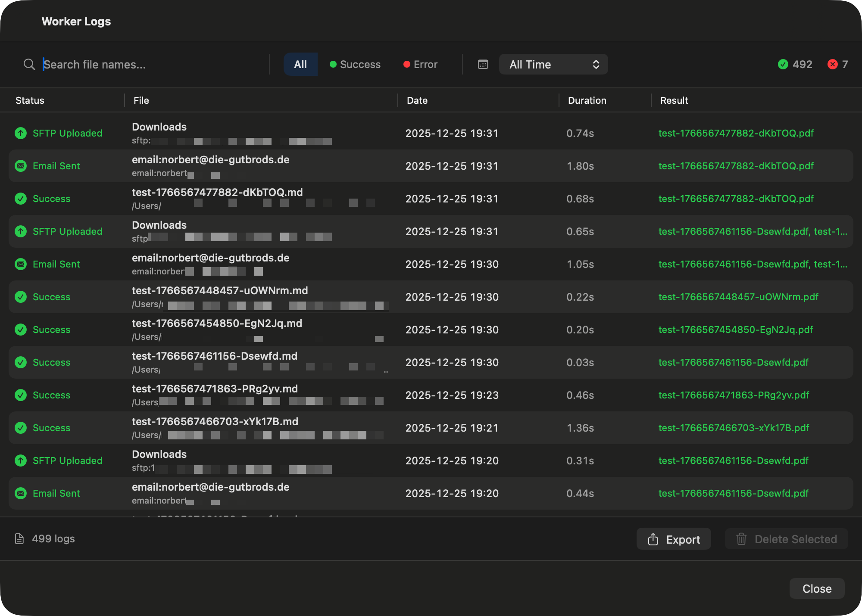Sort by the Result column header
This screenshot has width=862, height=616.
click(x=674, y=100)
